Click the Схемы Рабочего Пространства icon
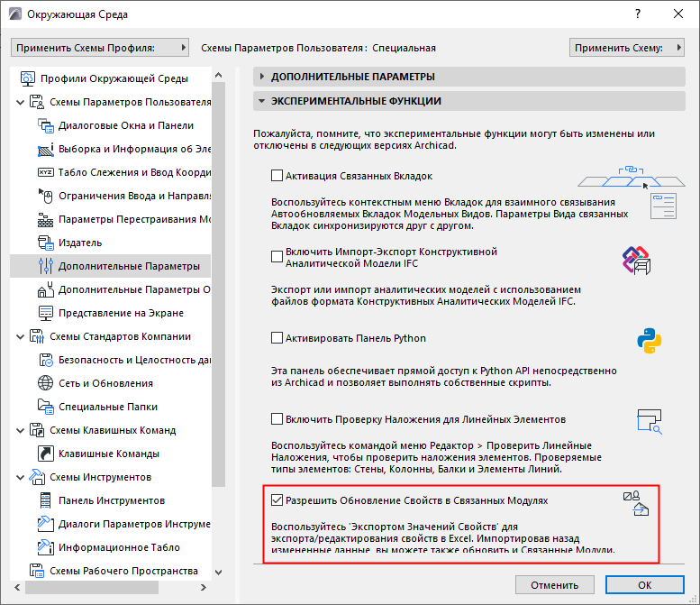The image size is (700, 605). click(37, 571)
